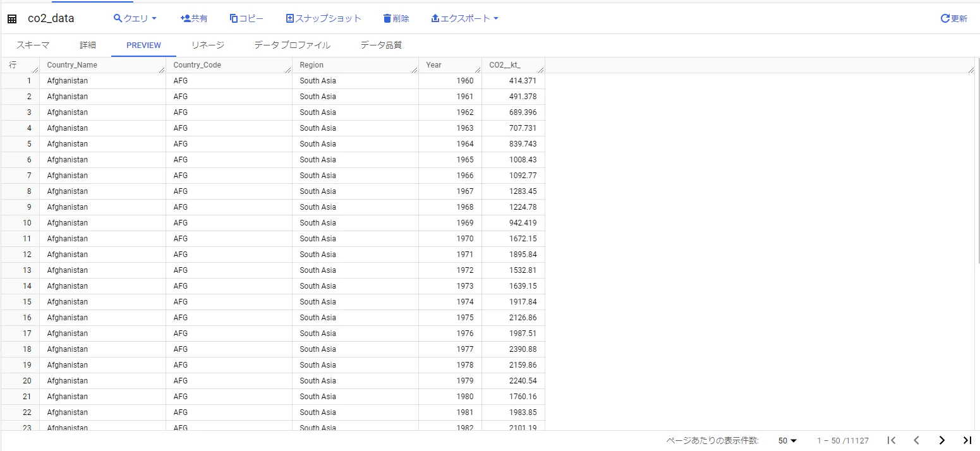Click the row number 10 cell
The width and height of the screenshot is (980, 451).
20,223
